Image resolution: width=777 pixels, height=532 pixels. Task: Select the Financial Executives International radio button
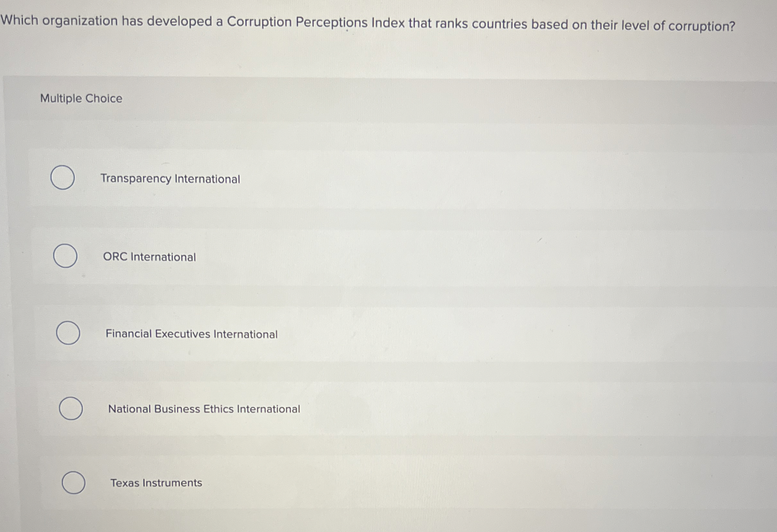(x=68, y=333)
